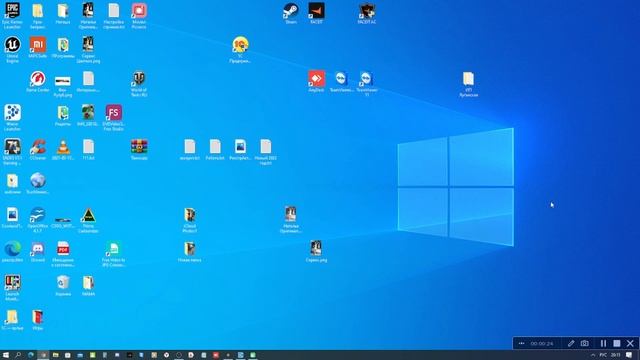The width and height of the screenshot is (640, 360).
Task: Switch the РУС keyboard language indicator
Action: click(x=603, y=355)
